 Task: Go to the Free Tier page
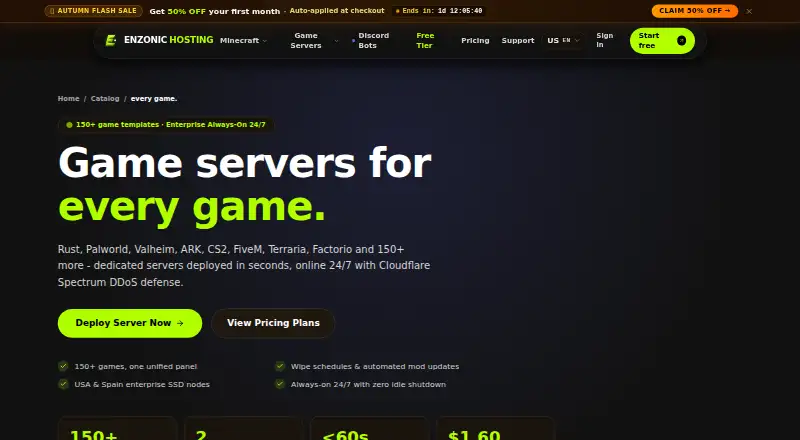coord(425,41)
